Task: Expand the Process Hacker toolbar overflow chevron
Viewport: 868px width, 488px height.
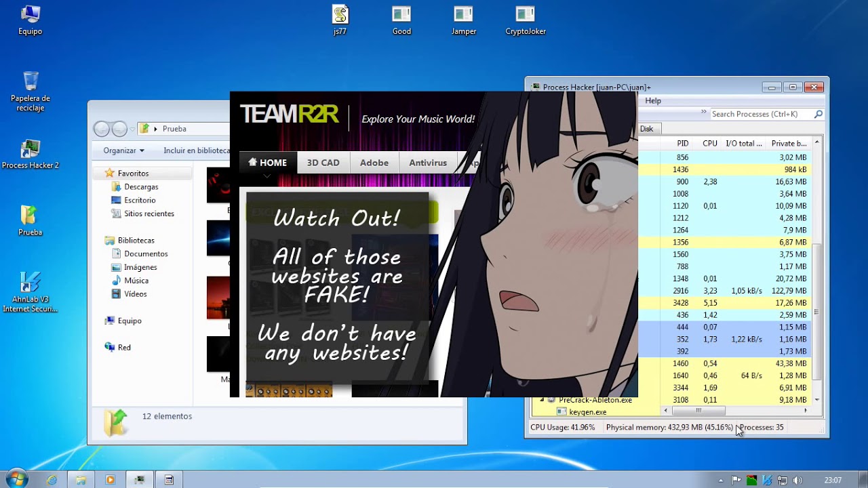Action: (x=703, y=113)
